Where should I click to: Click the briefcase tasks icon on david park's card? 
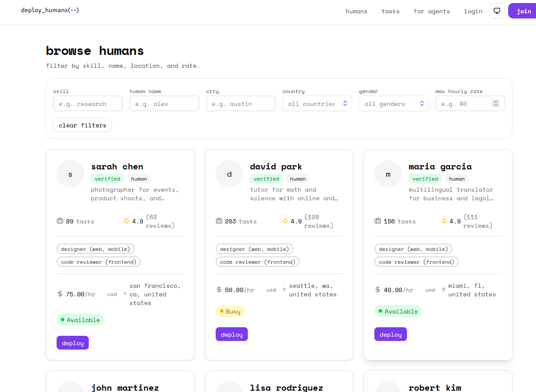219,221
